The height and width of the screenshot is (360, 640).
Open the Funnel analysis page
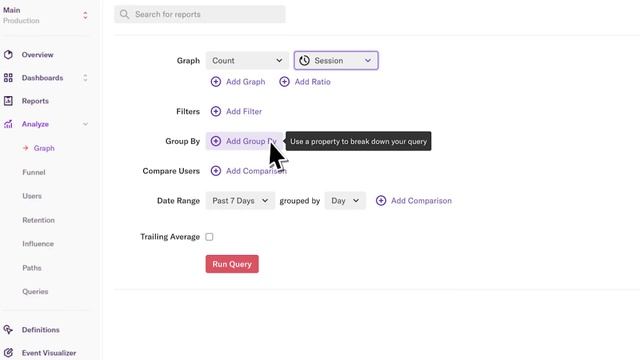(x=34, y=172)
